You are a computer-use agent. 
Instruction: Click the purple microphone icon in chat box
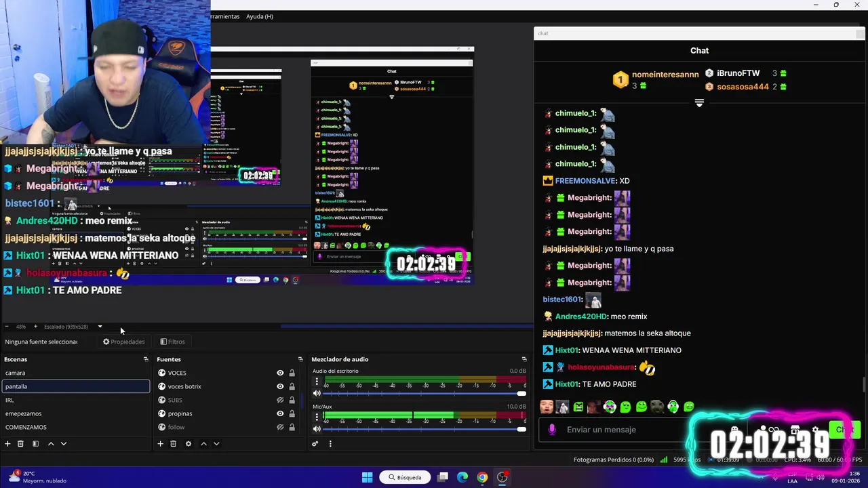(x=552, y=430)
